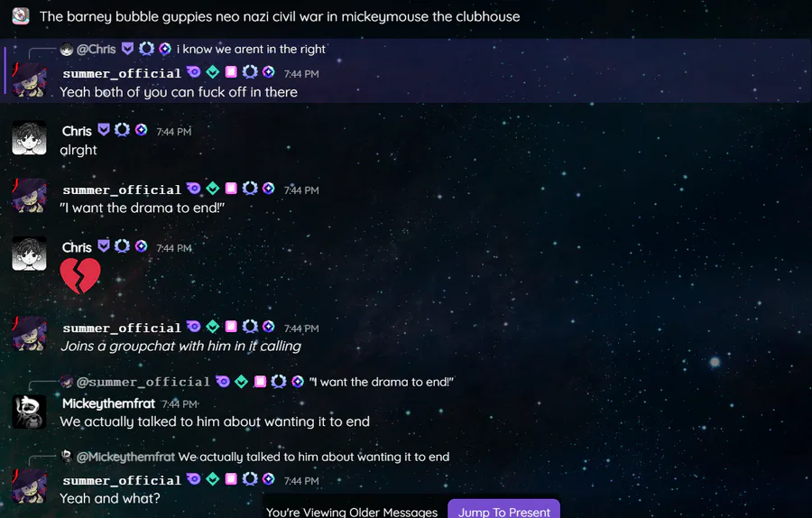
Task: Click the Chris username above the broken heart
Action: (x=77, y=247)
